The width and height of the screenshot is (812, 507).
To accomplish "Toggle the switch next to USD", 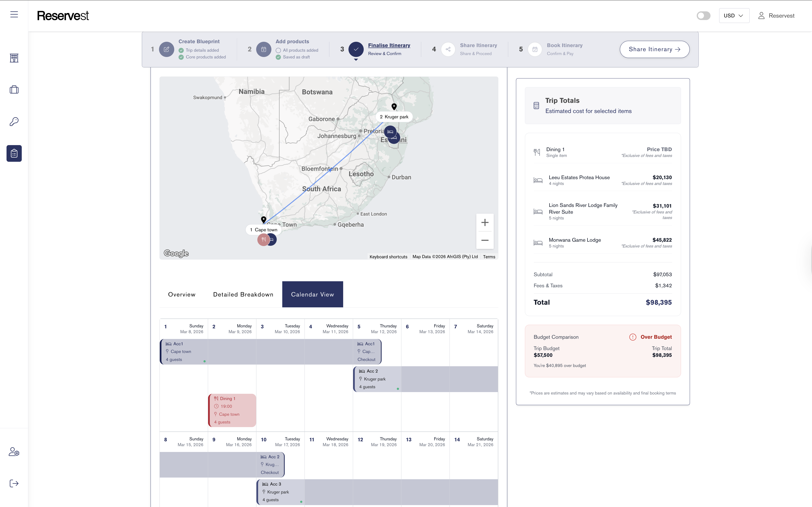I will (703, 16).
